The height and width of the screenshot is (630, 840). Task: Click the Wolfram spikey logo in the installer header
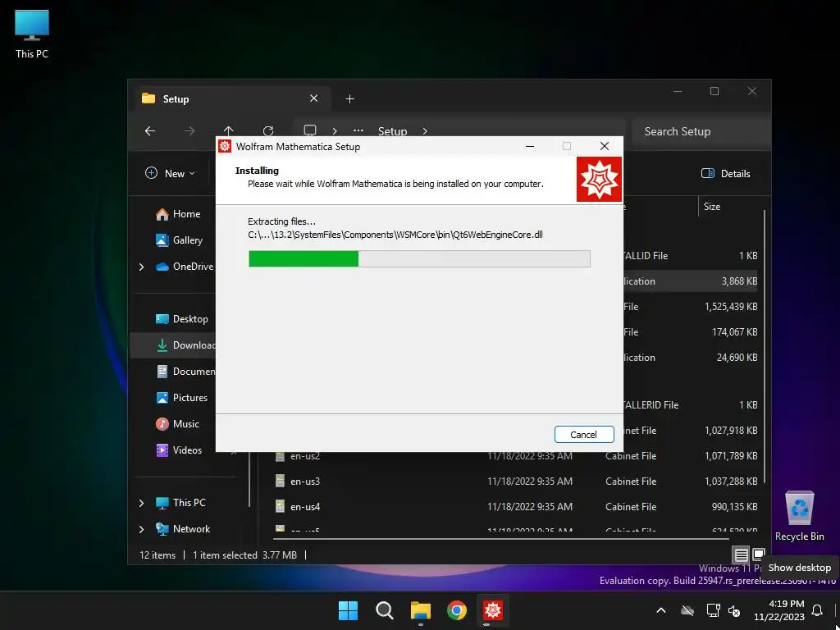tap(600, 179)
